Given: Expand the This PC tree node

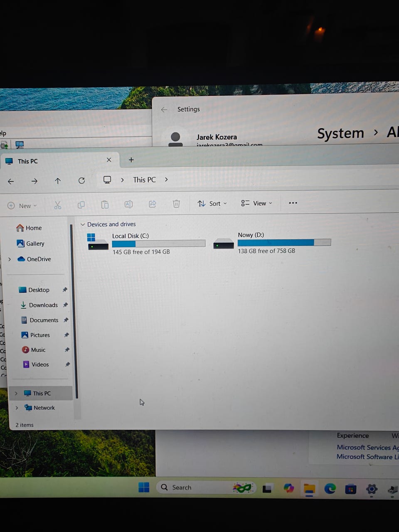Looking at the screenshot, I should click(x=16, y=394).
